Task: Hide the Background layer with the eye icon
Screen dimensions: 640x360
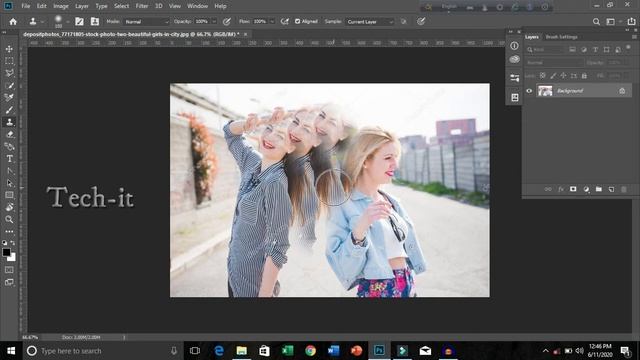Action: coord(529,91)
